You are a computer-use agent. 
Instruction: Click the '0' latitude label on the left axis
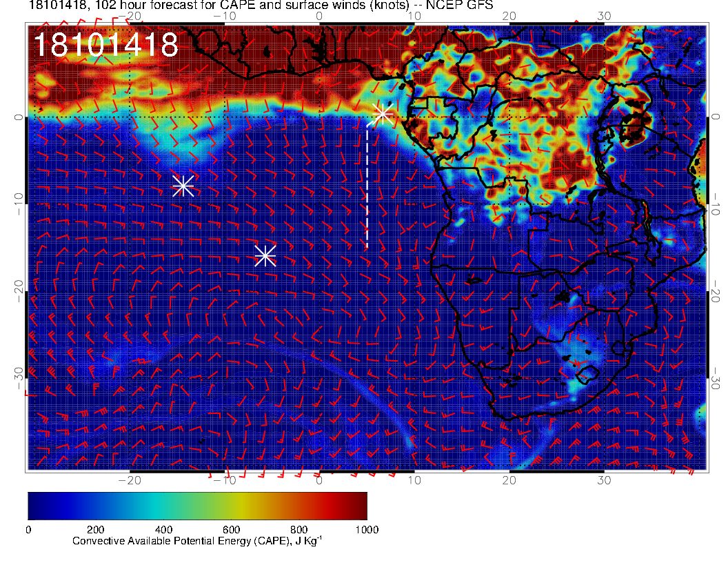coord(18,117)
